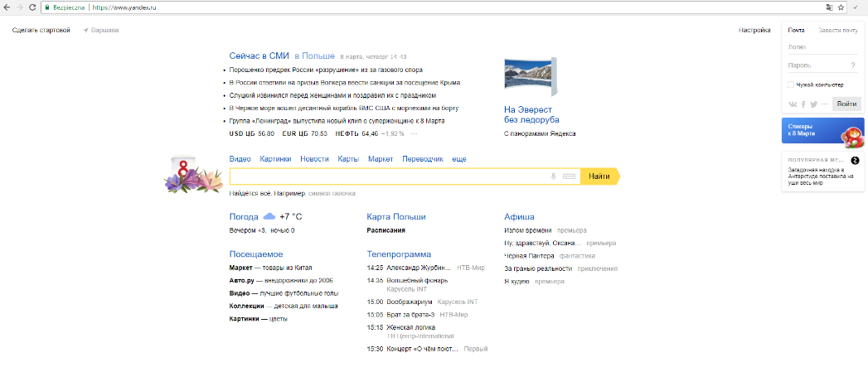This screenshot has height=372, width=868.
Task: Click the March 8 flowers logo
Action: [194, 175]
